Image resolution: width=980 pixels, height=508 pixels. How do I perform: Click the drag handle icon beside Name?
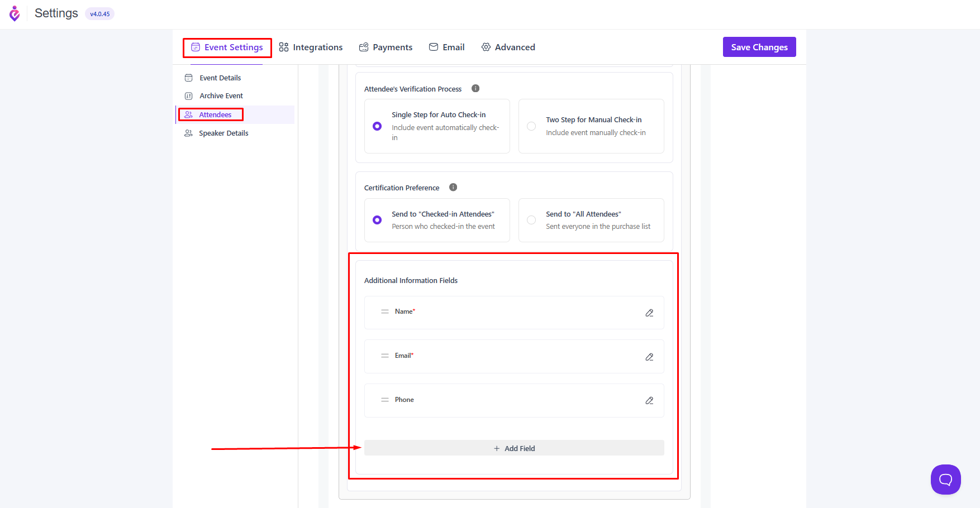point(385,311)
